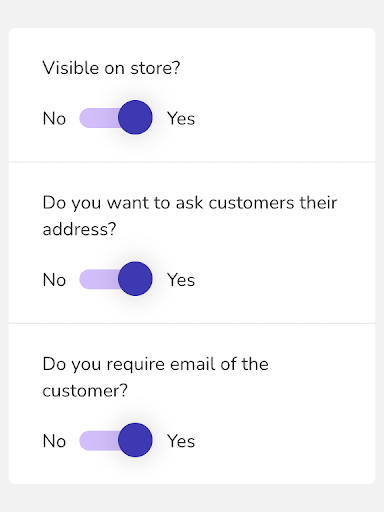The height and width of the screenshot is (512, 384).
Task: Click empty white space right of Visible on store Yes
Action: 283,119
